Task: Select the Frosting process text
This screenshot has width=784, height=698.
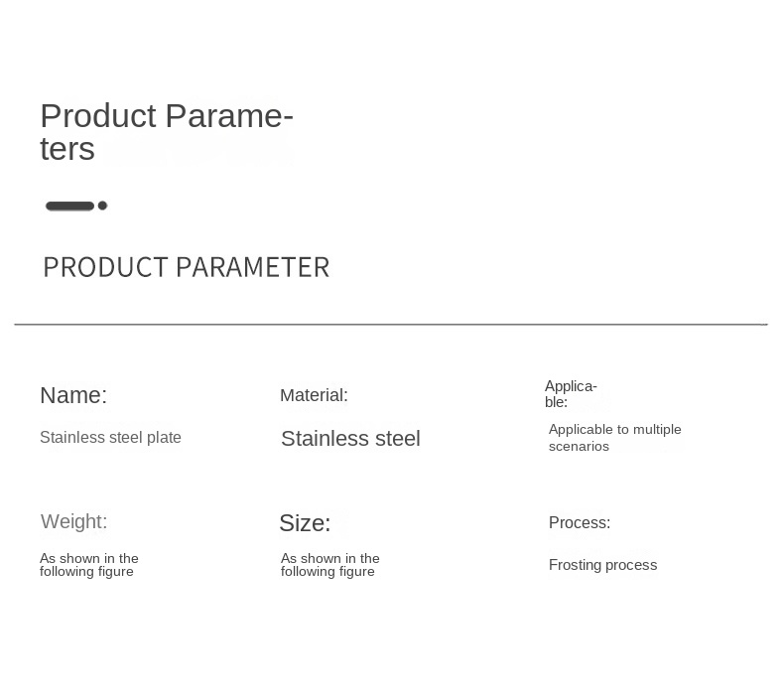Action: coord(603,565)
